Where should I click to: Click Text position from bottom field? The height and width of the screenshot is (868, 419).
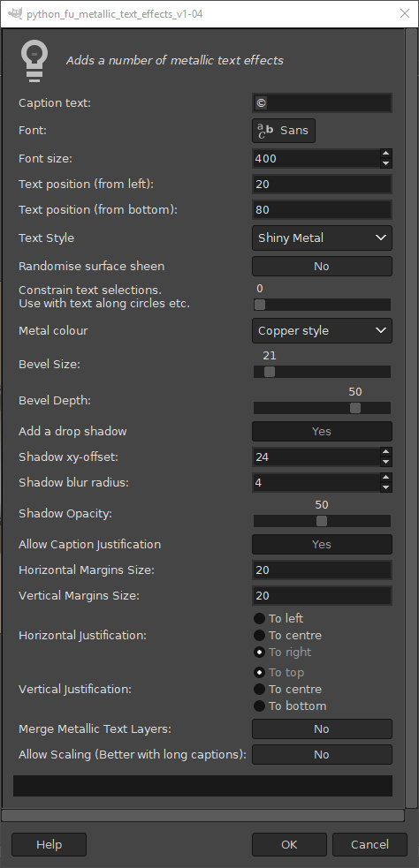point(322,210)
